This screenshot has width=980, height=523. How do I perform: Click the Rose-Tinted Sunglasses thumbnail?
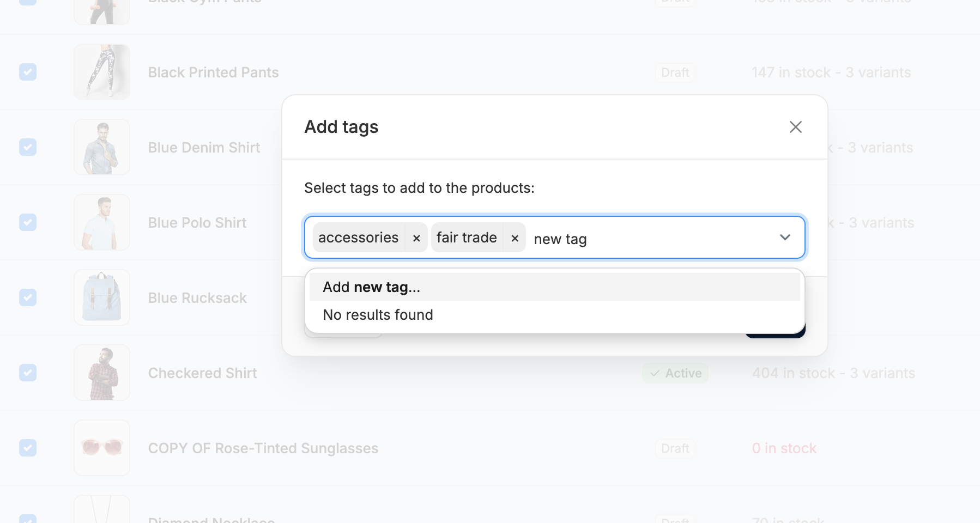coord(102,448)
